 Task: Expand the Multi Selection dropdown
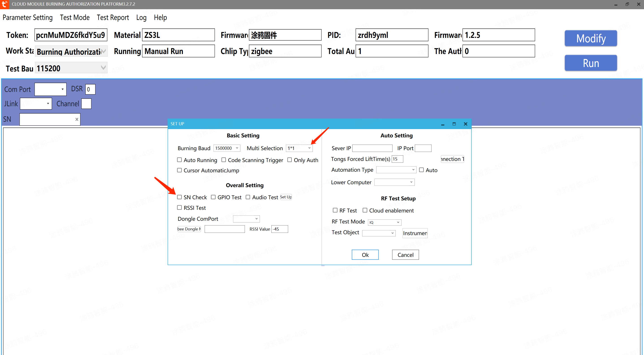[309, 148]
